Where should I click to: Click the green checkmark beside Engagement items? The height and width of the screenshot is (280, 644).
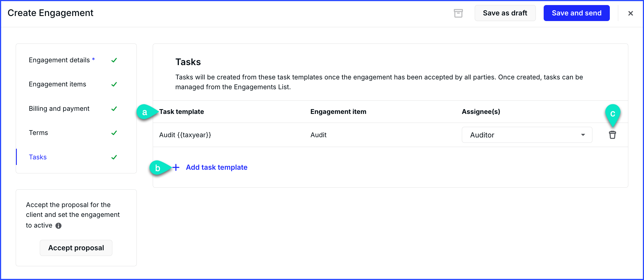[114, 84]
